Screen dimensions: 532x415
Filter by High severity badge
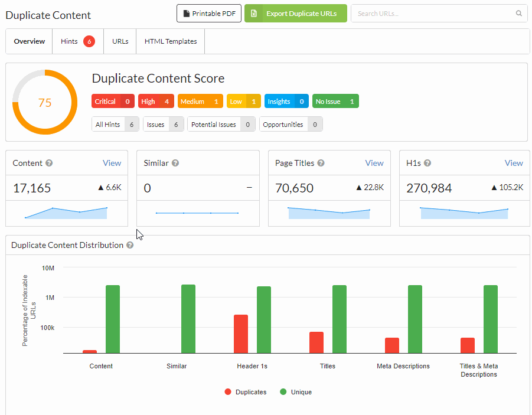[156, 102]
